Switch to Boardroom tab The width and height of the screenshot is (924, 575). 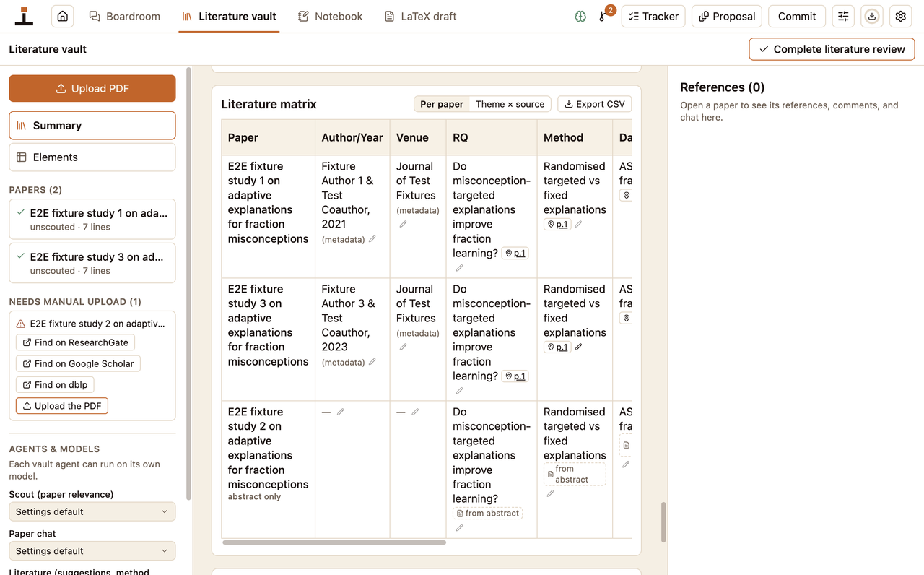click(124, 16)
